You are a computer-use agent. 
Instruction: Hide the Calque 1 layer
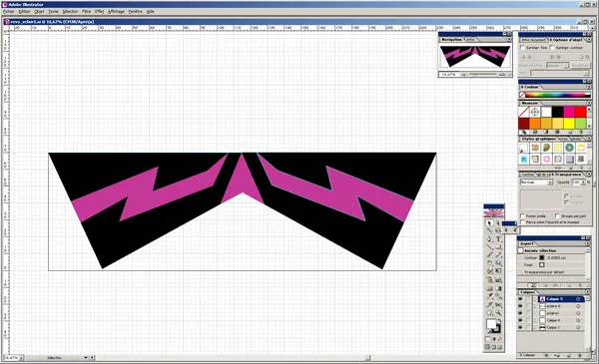(520, 328)
